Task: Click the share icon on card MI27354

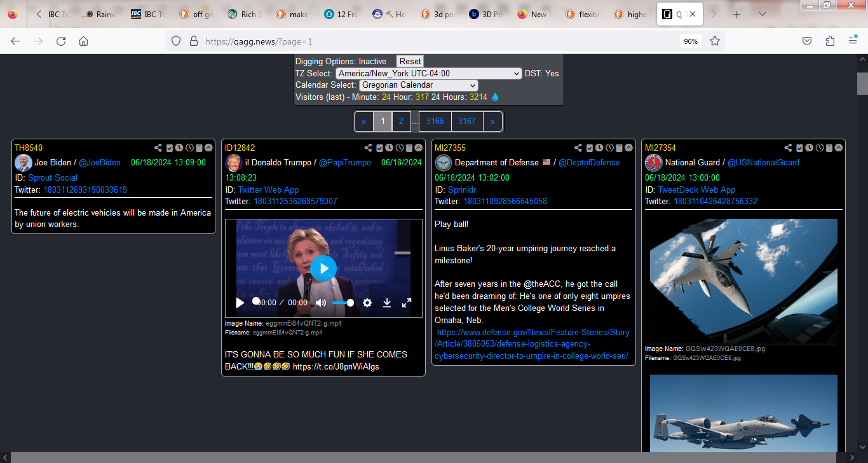Action: pyautogui.click(x=789, y=148)
